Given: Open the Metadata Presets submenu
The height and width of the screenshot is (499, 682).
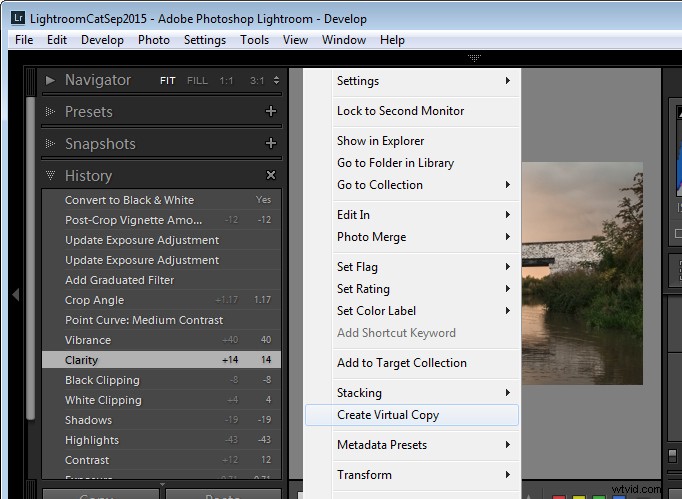Looking at the screenshot, I should click(412, 445).
